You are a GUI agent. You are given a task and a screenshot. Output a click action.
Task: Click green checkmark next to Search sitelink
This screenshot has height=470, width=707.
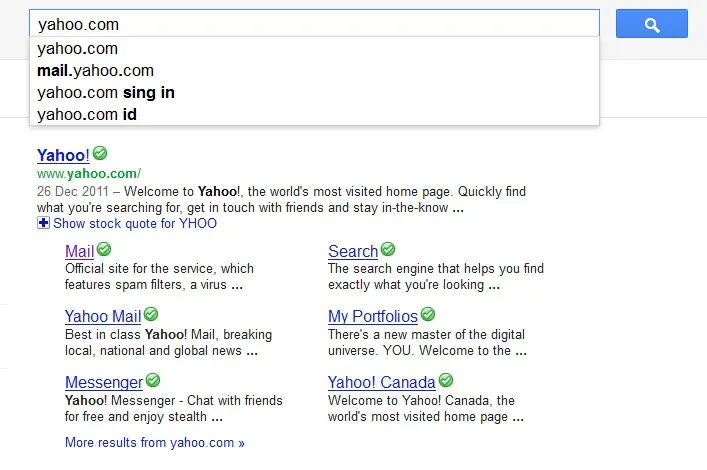388,249
